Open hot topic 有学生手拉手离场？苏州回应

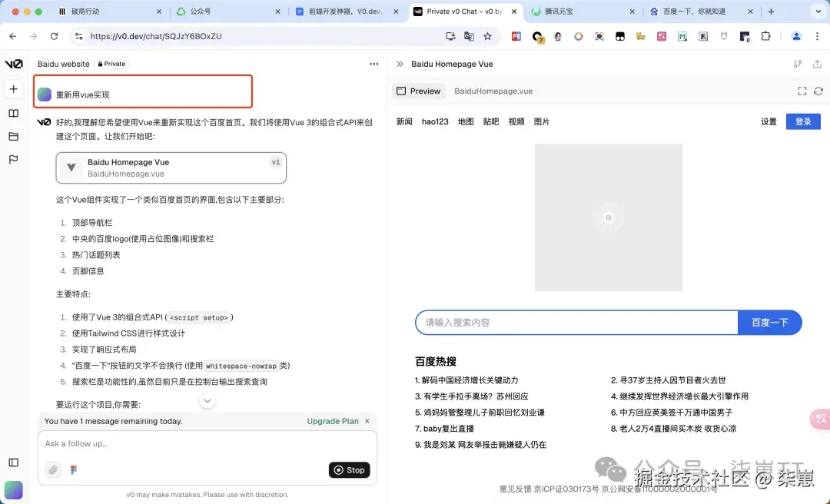(471, 396)
